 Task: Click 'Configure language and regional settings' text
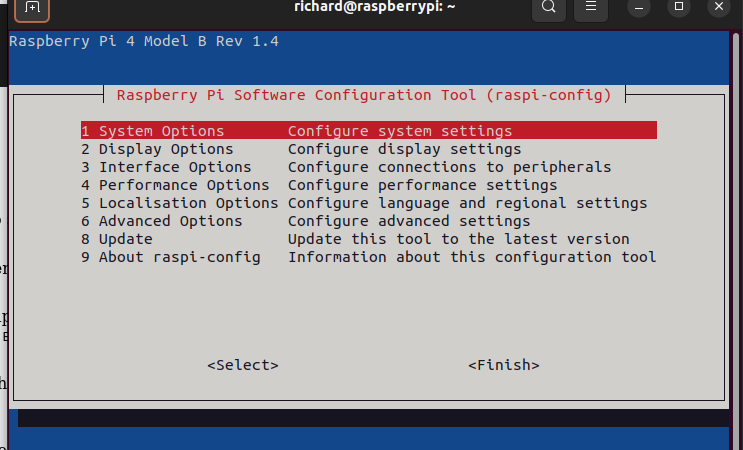467,203
